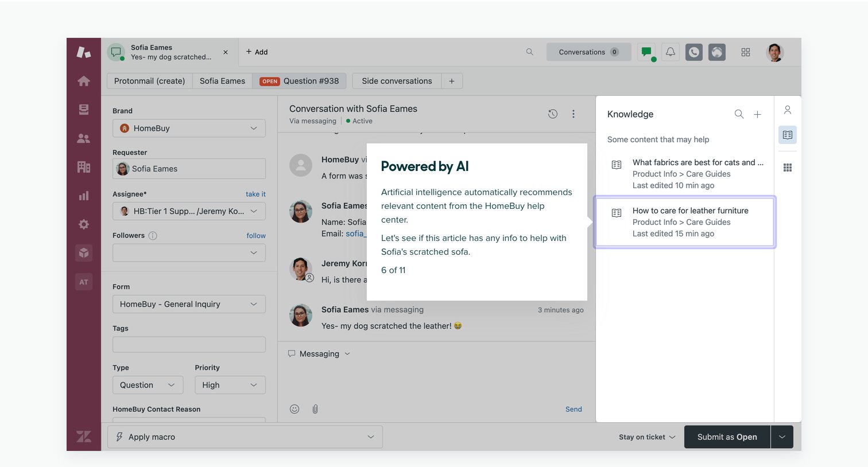Open the phone talk icon
The width and height of the screenshot is (868, 467).
(x=694, y=52)
